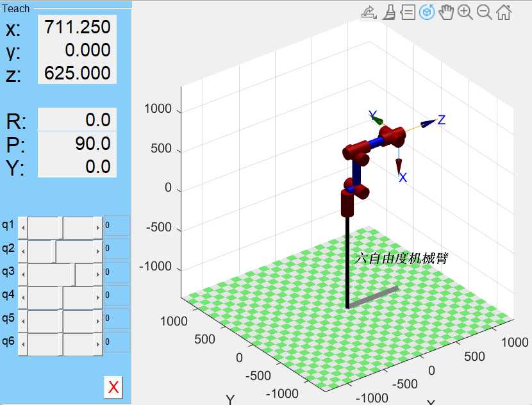This screenshot has width=532, height=405.
Task: Open the Export options icon
Action: [x=369, y=12]
